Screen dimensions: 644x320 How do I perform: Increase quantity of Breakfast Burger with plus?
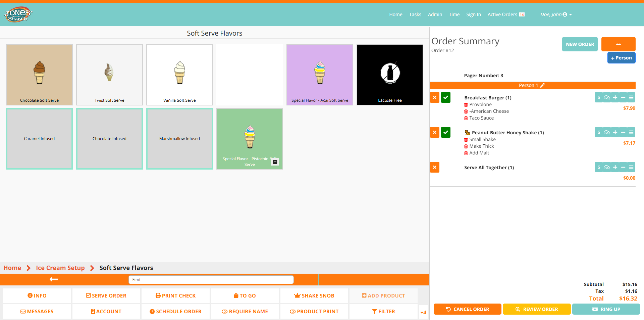pyautogui.click(x=615, y=97)
